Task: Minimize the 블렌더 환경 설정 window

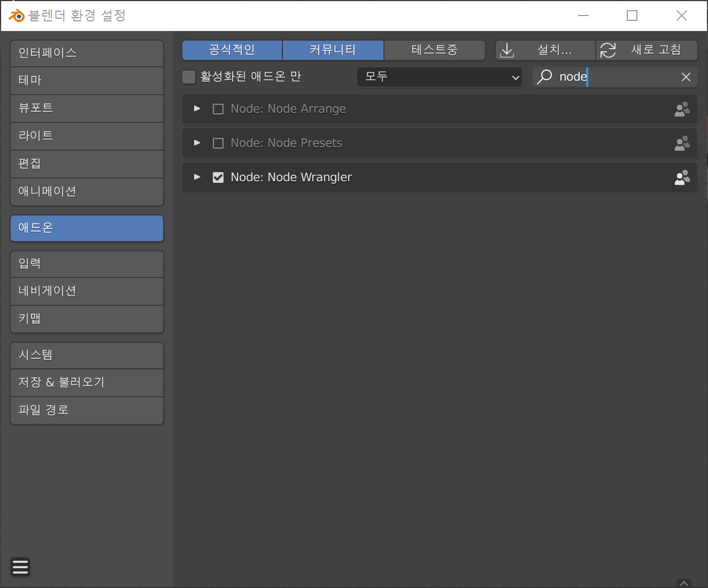Action: [x=583, y=16]
